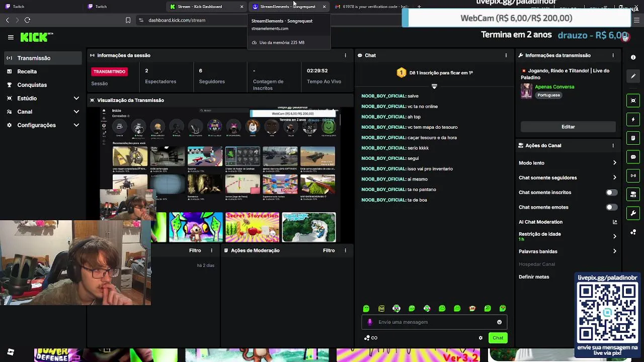Toggle the broadcast signal panel icon
This screenshot has height=362, width=644.
633,175
